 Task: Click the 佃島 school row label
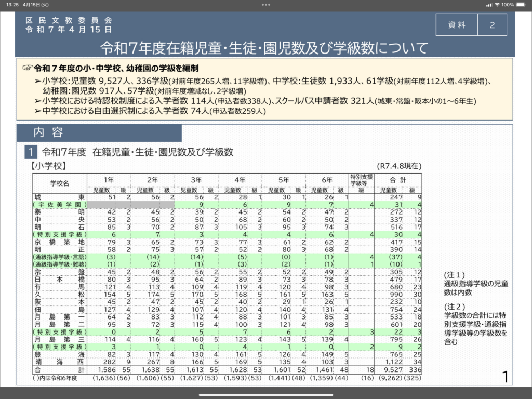59,310
